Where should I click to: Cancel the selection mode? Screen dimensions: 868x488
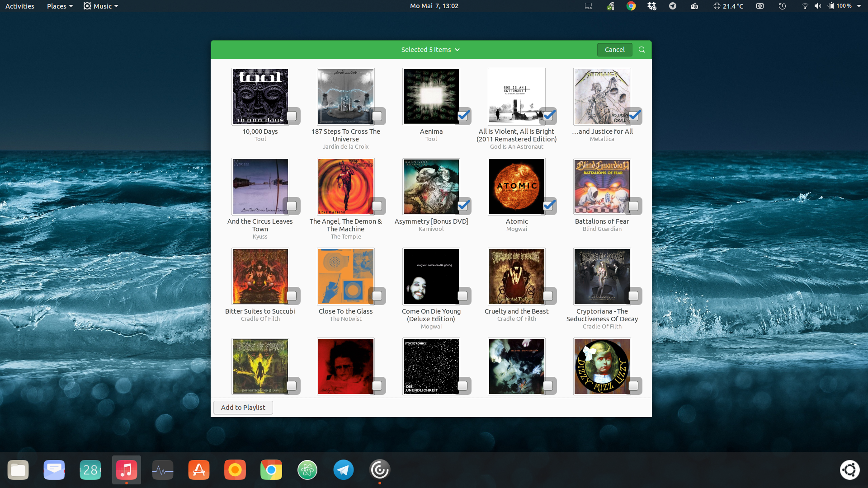point(614,50)
